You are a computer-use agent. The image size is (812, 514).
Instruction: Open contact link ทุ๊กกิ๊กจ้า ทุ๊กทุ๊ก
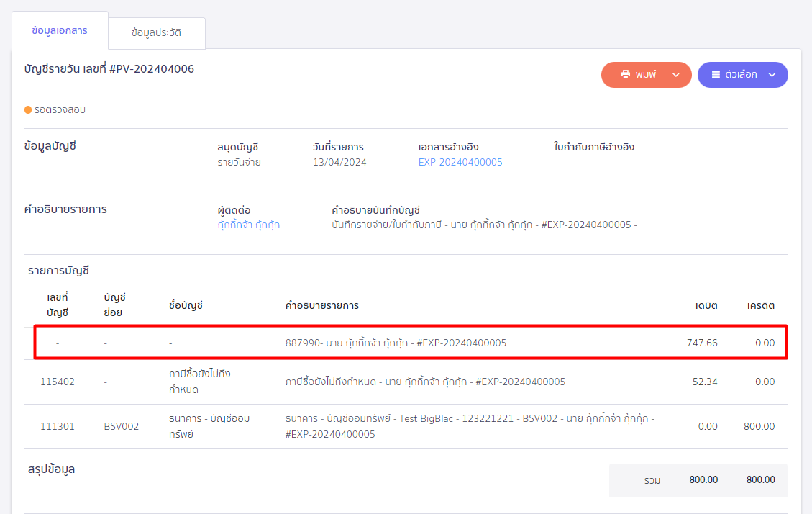tap(248, 225)
